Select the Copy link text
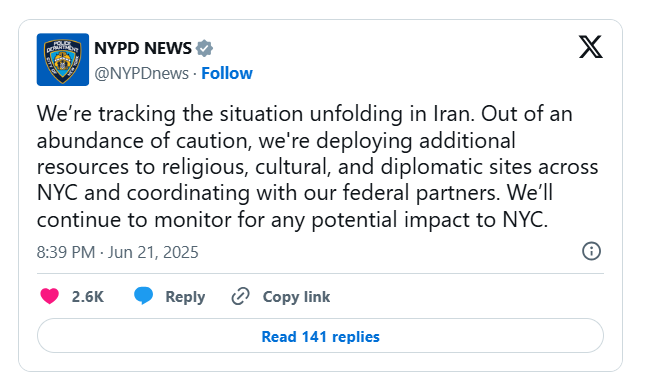Screen dimensions: 647x392 (296, 297)
